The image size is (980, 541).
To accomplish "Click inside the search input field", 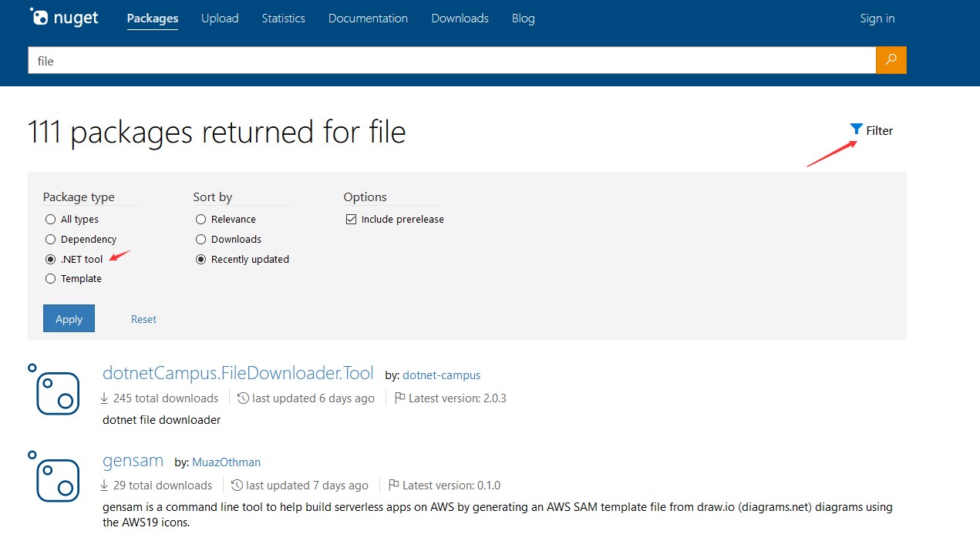I will pyautogui.click(x=308, y=60).
